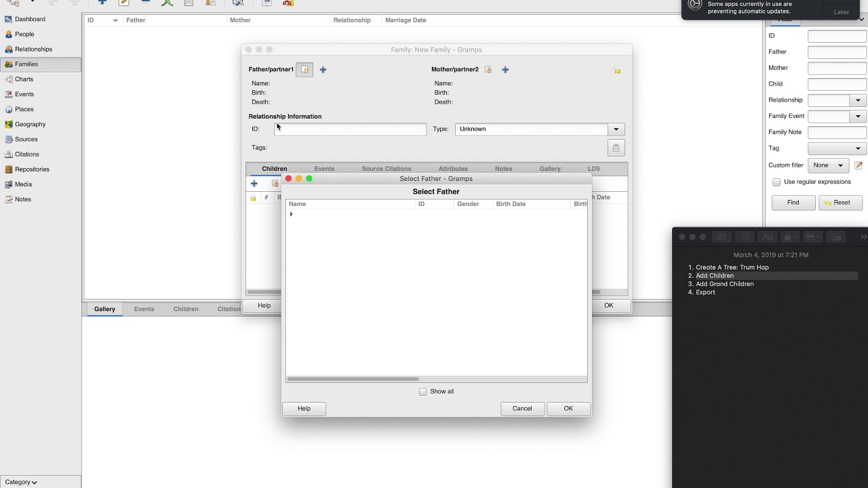Switch to LDS tab in Family editor

(x=594, y=169)
